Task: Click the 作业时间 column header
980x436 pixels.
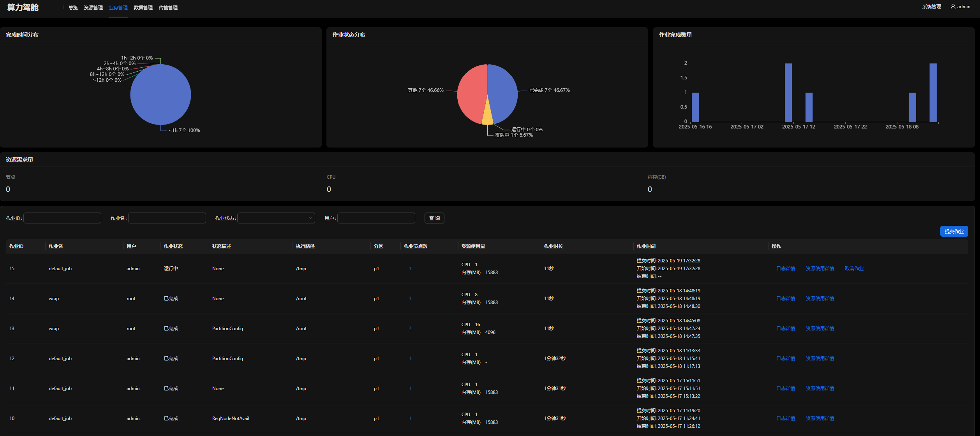Action: click(646, 246)
